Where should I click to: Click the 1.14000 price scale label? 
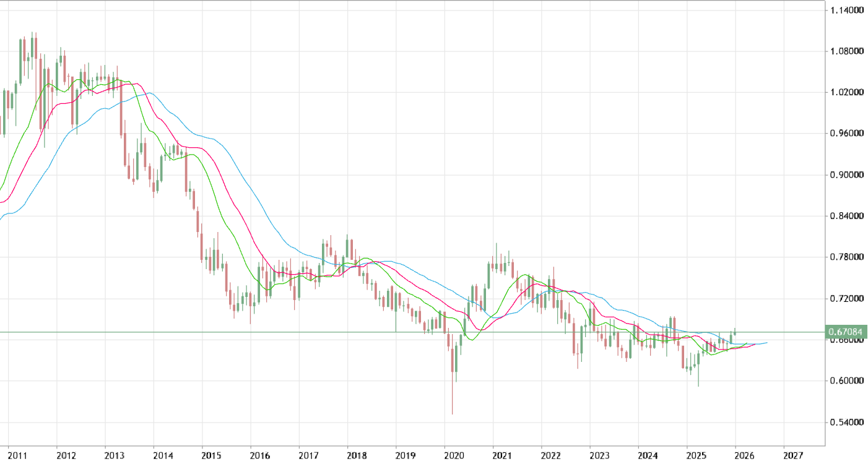[x=846, y=10]
